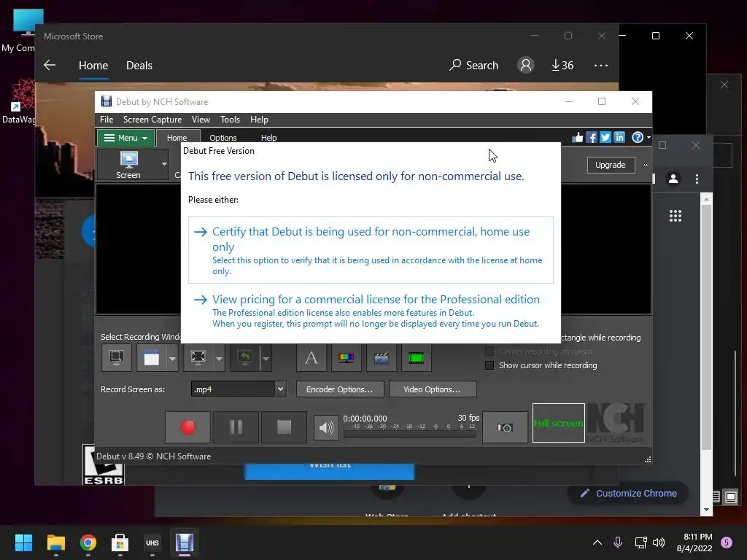Open Chrome profile avatar icon

point(673,179)
